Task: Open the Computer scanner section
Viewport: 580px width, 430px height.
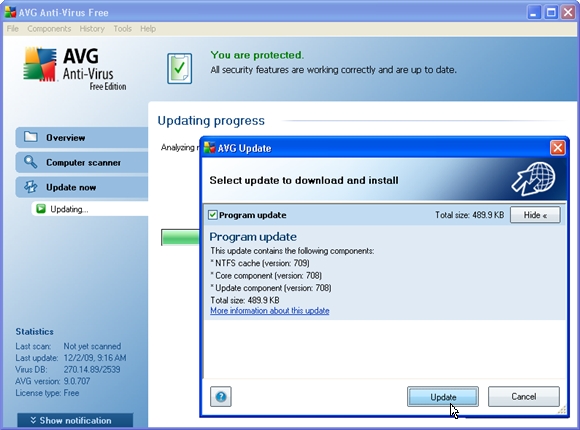Action: pos(82,162)
